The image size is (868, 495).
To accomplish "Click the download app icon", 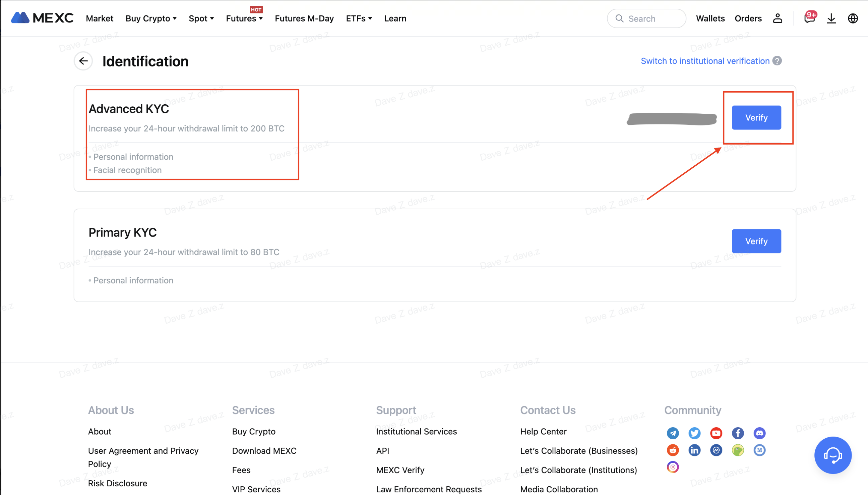I will (831, 18).
